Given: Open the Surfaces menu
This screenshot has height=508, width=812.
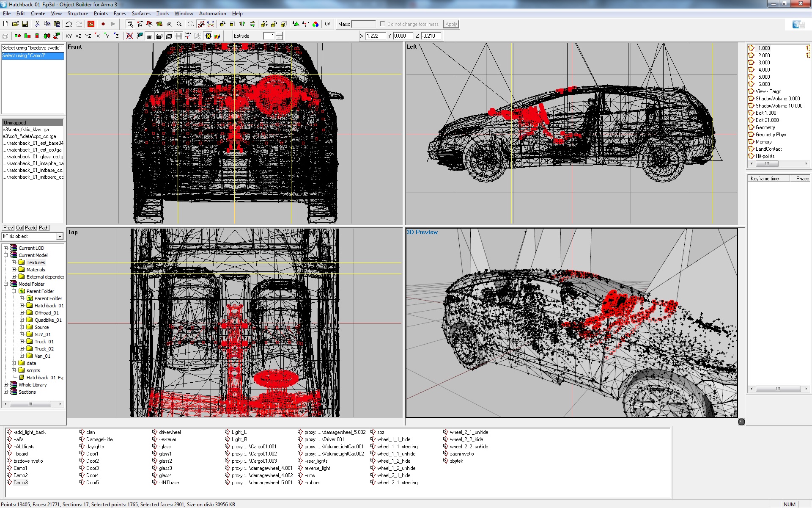Looking at the screenshot, I should pyautogui.click(x=141, y=13).
